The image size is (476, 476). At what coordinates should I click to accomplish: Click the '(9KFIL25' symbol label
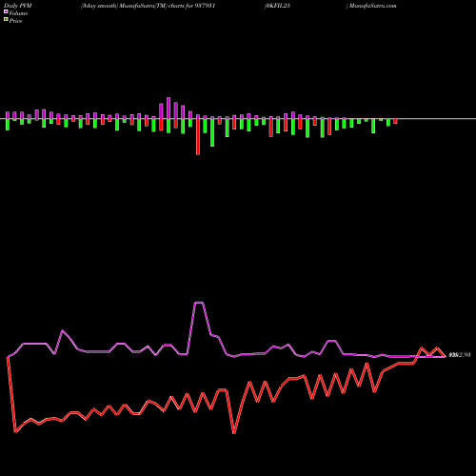pos(277,6)
